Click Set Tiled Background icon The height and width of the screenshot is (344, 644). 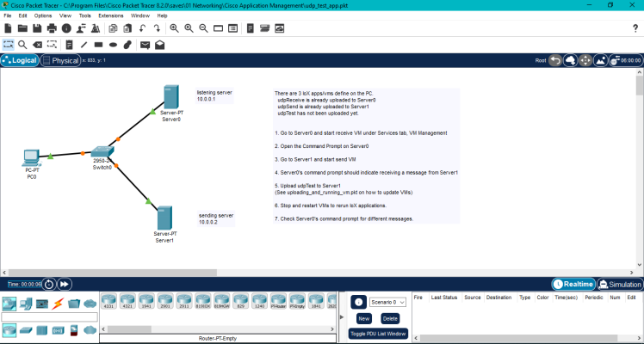(600, 60)
